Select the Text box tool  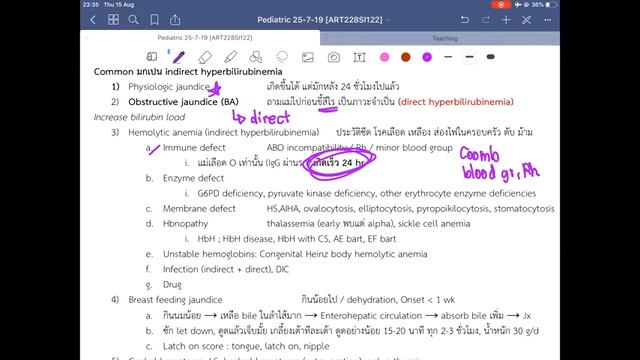359,57
